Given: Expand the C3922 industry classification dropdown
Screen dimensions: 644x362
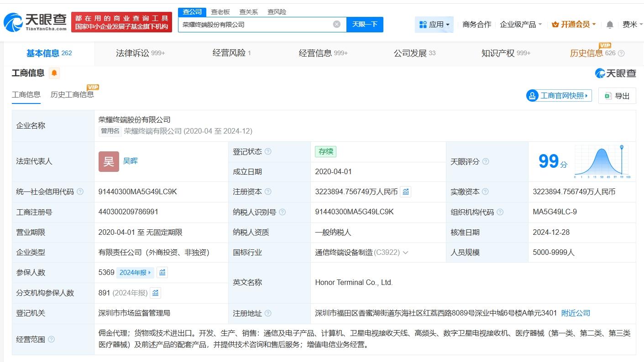Looking at the screenshot, I should (406, 252).
